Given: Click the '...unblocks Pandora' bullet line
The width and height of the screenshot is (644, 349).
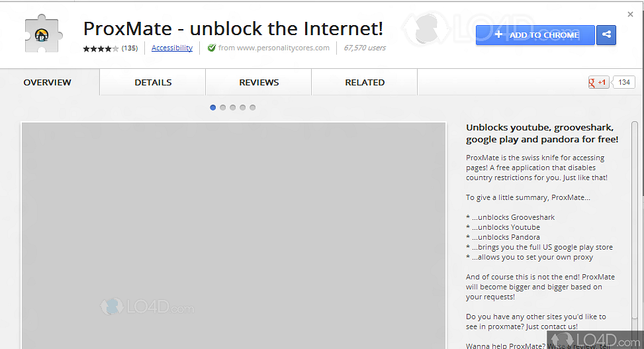Looking at the screenshot, I should [x=503, y=237].
